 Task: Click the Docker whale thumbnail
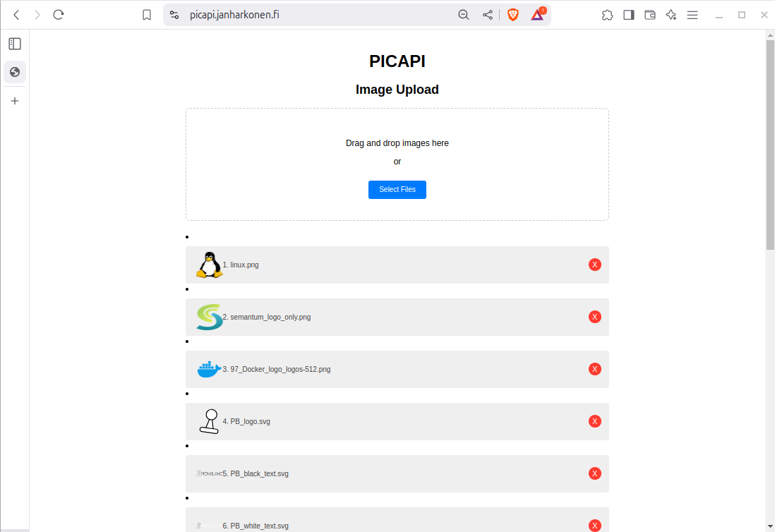209,369
